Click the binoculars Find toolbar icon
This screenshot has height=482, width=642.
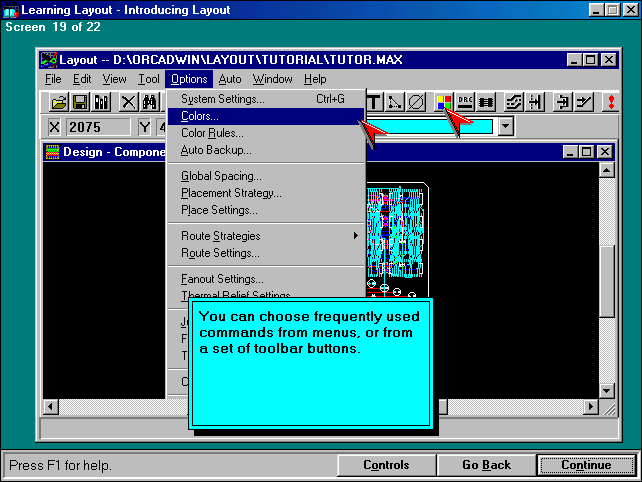click(149, 102)
